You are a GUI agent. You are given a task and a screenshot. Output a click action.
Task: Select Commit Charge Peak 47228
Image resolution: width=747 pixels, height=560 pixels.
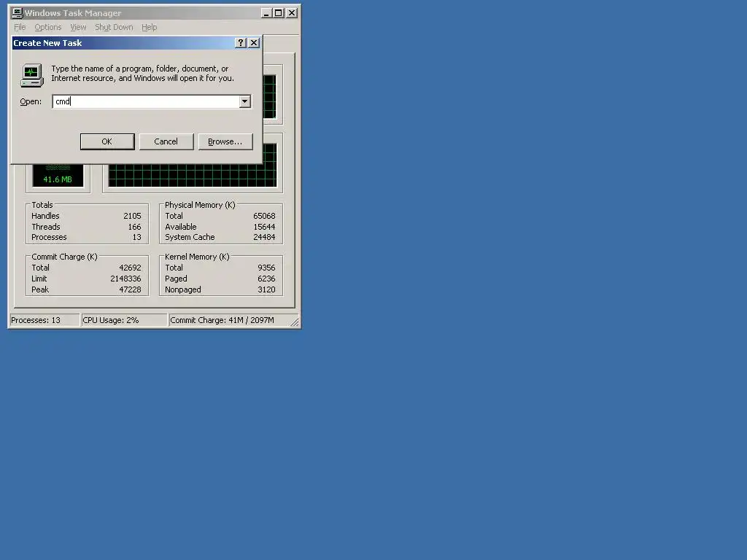pyautogui.click(x=130, y=289)
